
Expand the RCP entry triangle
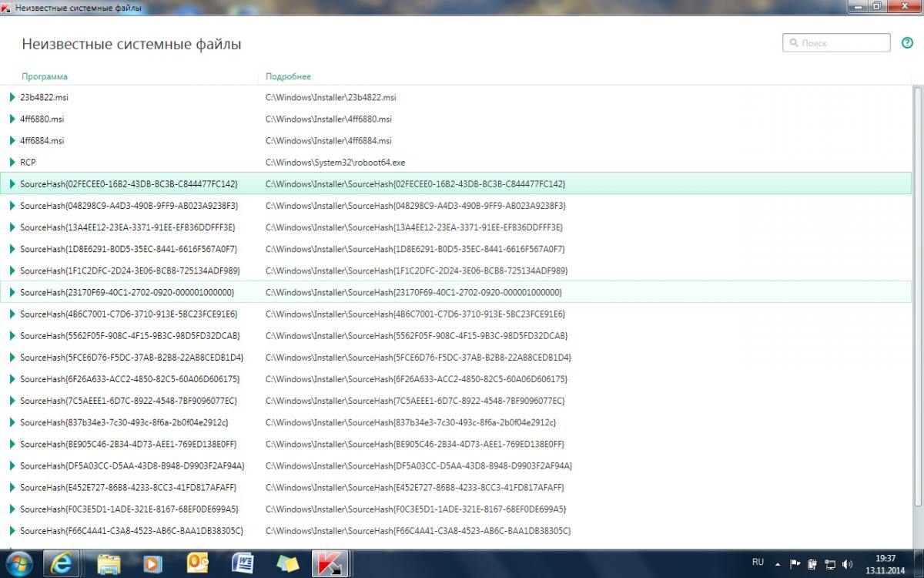(x=12, y=163)
